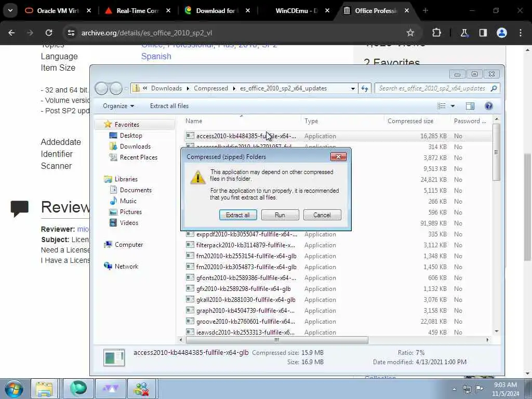The height and width of the screenshot is (399, 532).
Task: Select gfx2010-kb2589298 file
Action: pyautogui.click(x=243, y=289)
